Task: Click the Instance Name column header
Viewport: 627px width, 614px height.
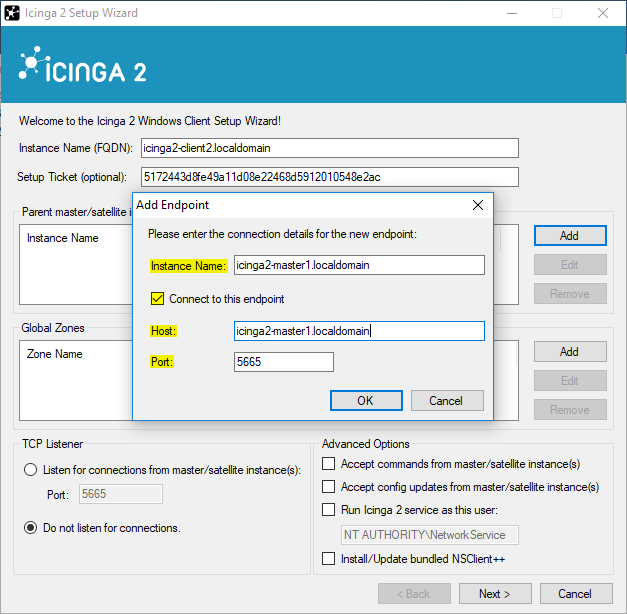Action: pos(62,238)
